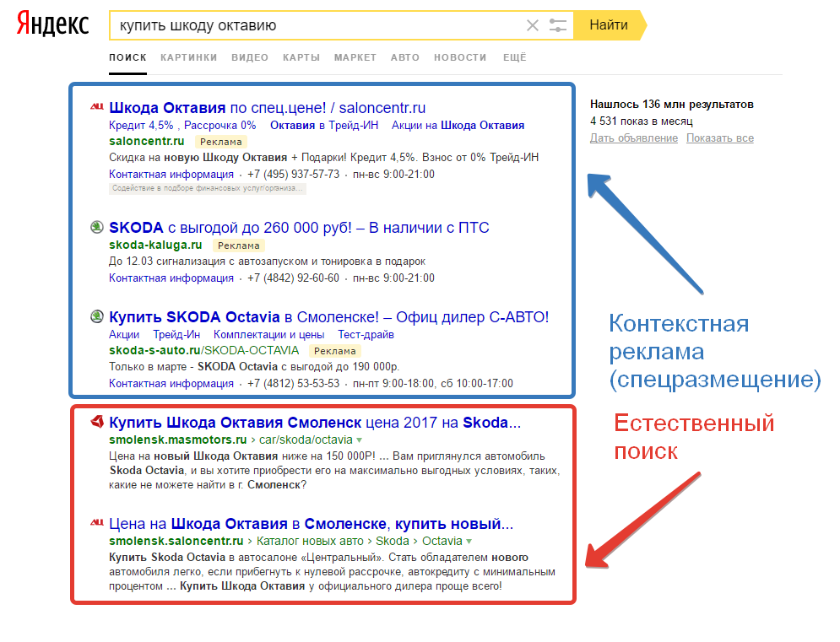Open result 'Купить Шкода Октавия Смоленск цена 2017'
The width and height of the screenshot is (840, 642).
point(314,423)
